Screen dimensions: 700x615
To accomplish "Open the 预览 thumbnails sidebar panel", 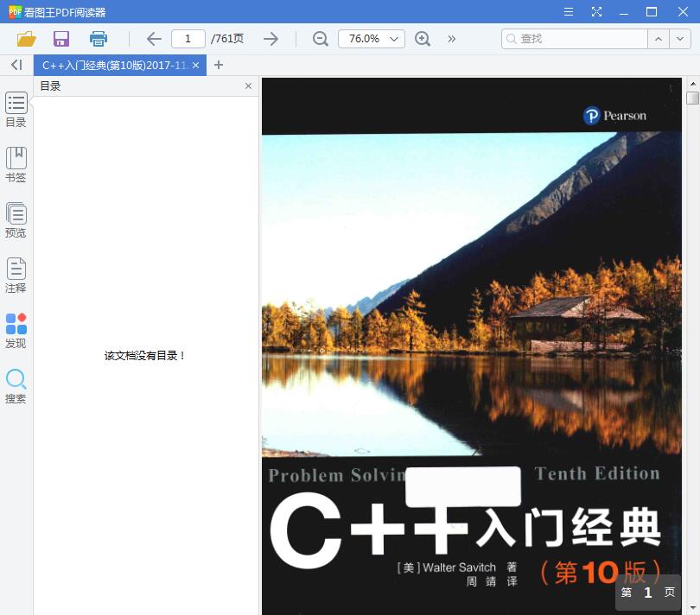I will (x=16, y=220).
